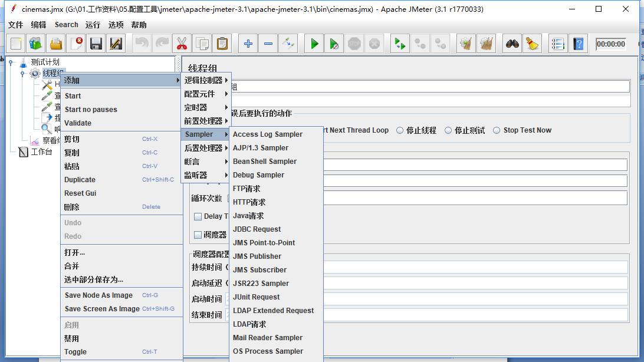644x362 pixels.
Task: Click Duplicate in context menu
Action: point(121,180)
